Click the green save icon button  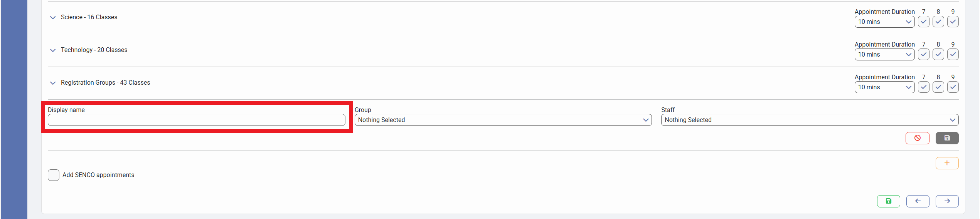pyautogui.click(x=888, y=201)
